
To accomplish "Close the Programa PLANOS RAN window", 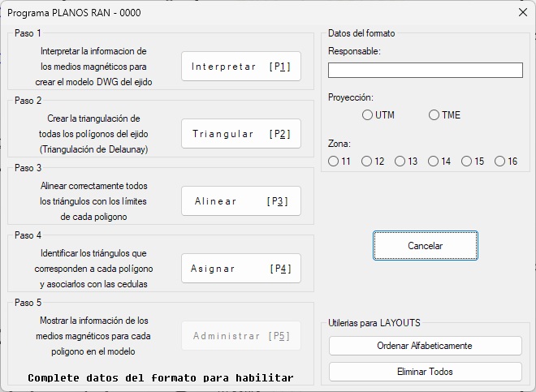I will point(522,12).
